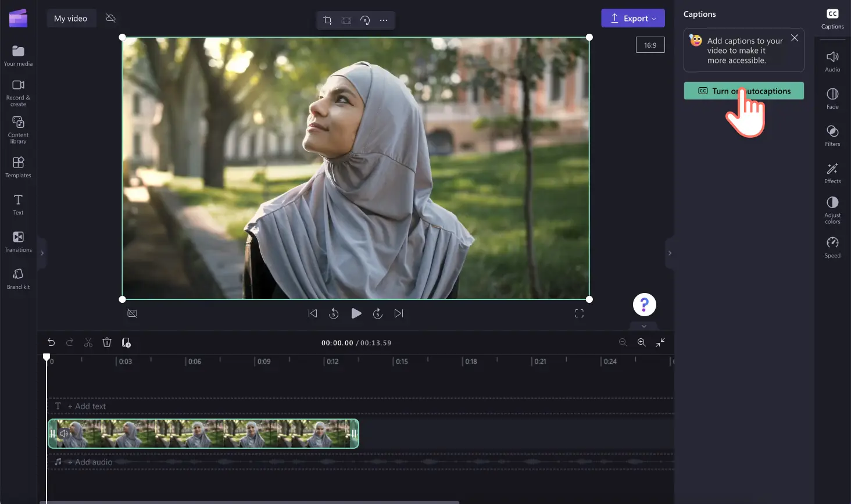Select the Crop tool

(x=328, y=20)
